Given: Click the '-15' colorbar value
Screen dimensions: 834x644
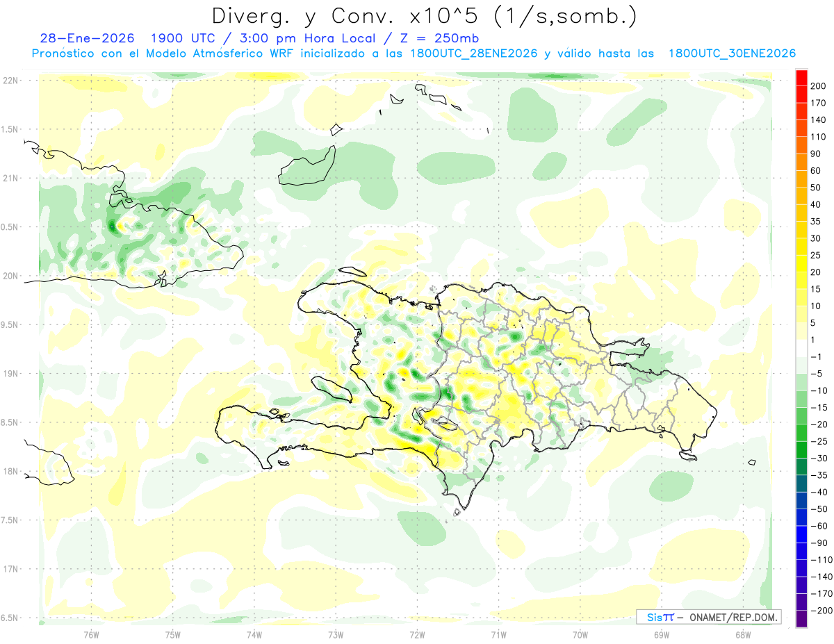Looking at the screenshot, I should (x=819, y=407).
